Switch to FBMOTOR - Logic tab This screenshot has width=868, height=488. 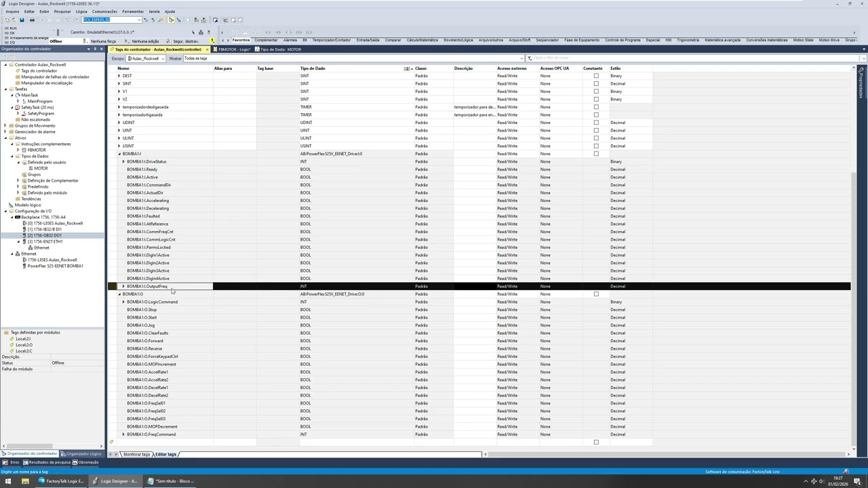pos(234,49)
